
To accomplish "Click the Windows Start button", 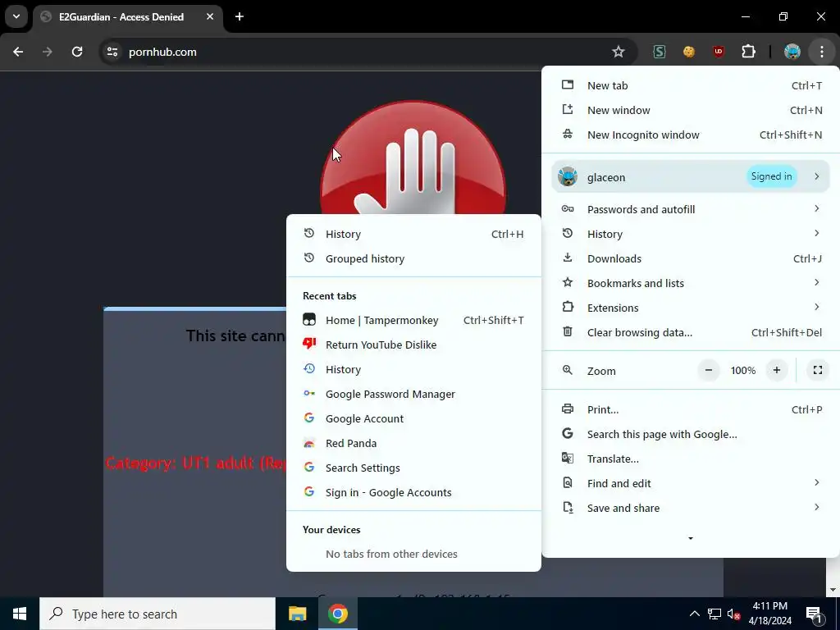I will coord(20,614).
